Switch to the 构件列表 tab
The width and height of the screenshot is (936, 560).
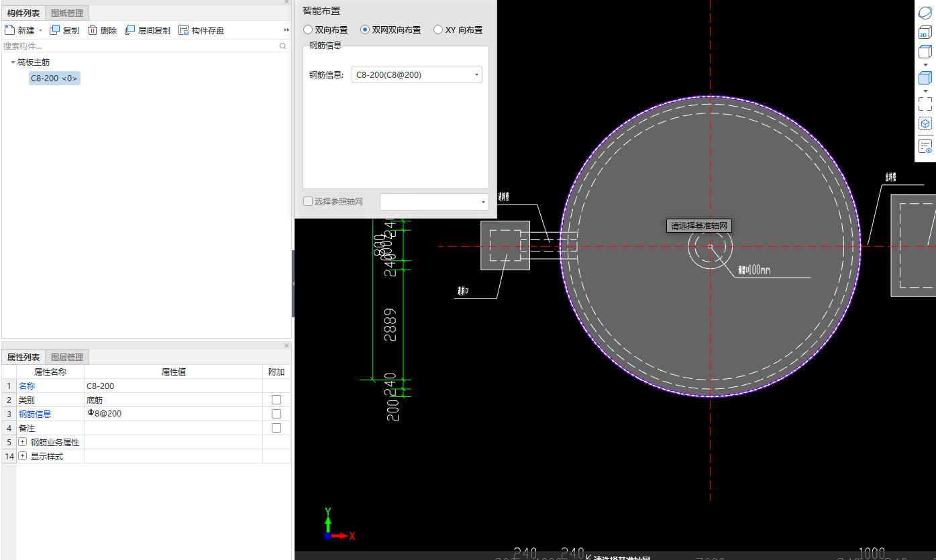click(23, 13)
